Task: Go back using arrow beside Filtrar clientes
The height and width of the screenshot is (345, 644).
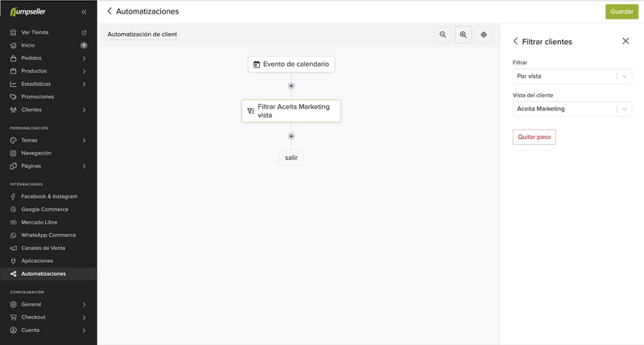Action: tap(516, 41)
